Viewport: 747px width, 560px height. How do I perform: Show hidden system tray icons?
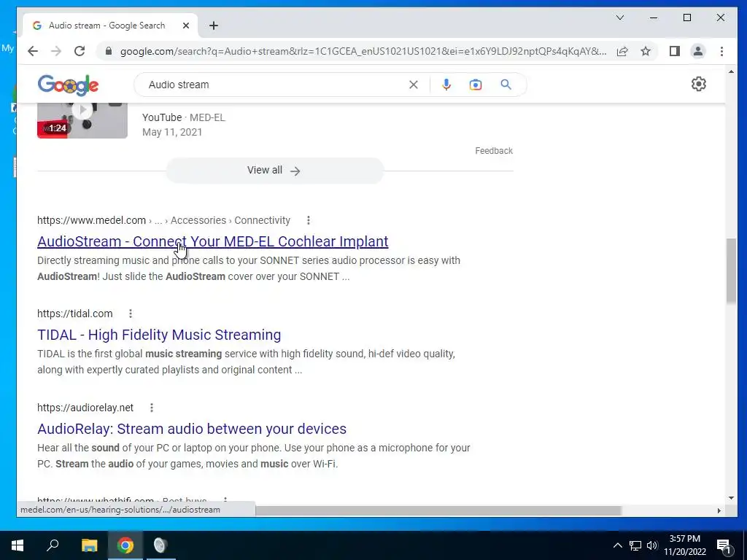click(x=617, y=545)
